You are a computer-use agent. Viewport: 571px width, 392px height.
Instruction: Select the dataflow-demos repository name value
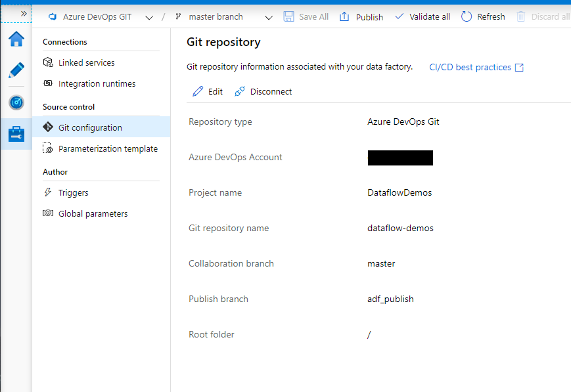[x=400, y=229]
